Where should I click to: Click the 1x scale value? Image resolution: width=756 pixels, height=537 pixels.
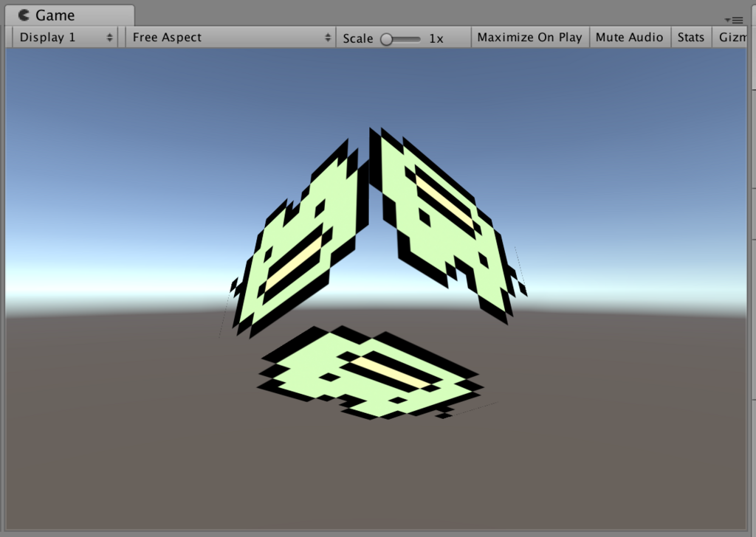click(x=436, y=38)
